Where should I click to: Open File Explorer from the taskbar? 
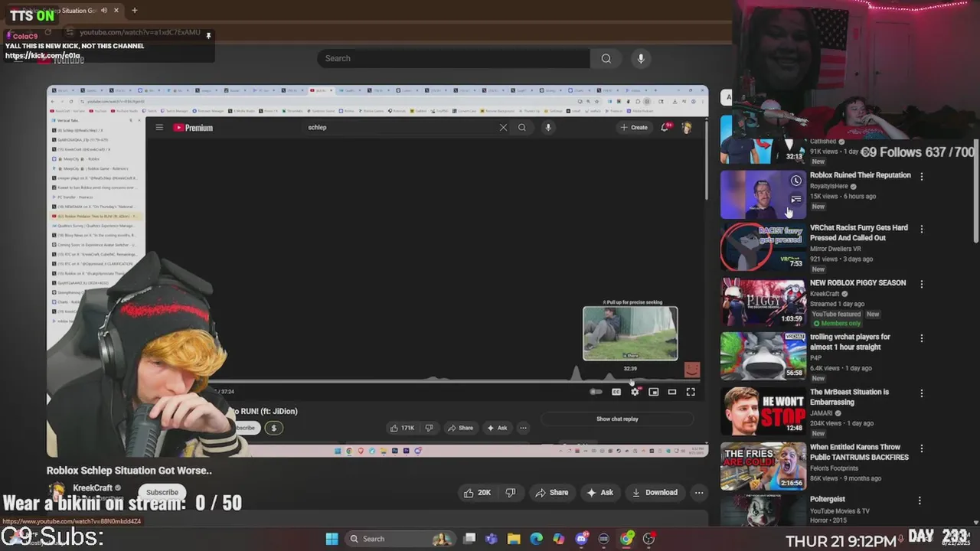[514, 539]
